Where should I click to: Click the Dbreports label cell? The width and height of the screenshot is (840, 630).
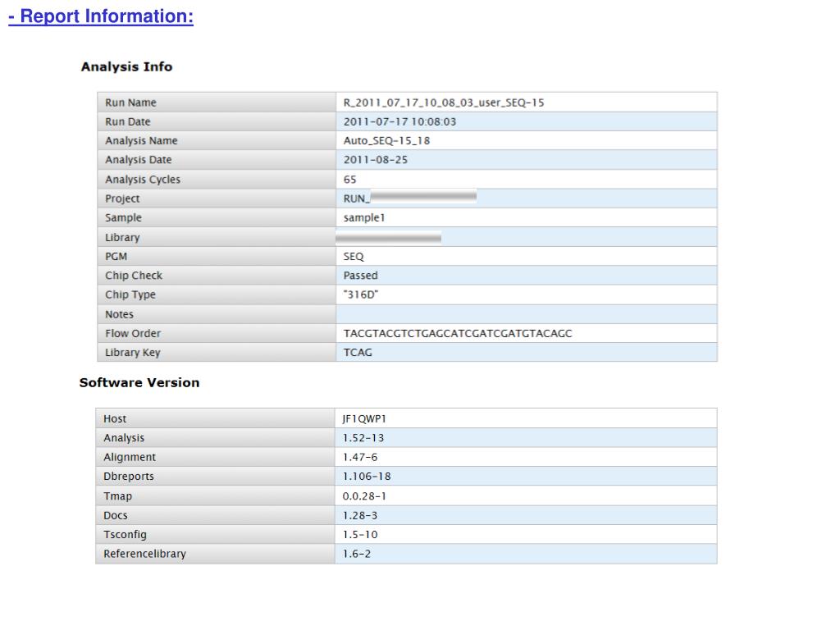(216, 477)
